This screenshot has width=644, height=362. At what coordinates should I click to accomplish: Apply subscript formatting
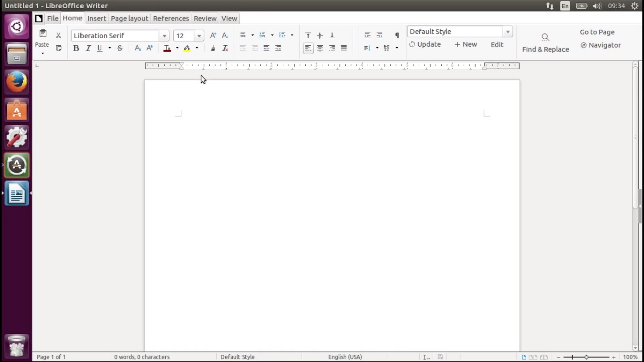(x=138, y=48)
